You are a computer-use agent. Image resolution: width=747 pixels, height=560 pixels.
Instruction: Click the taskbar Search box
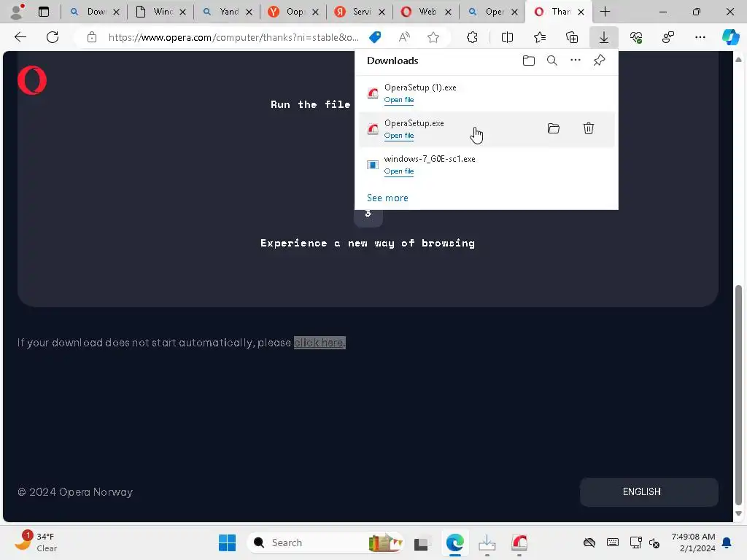[x=325, y=542]
